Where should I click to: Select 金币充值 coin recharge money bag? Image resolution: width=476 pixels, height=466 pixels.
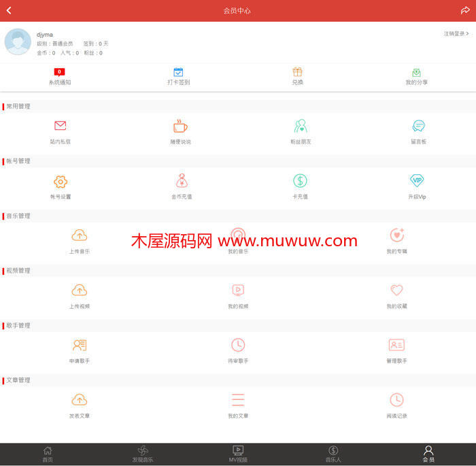click(x=181, y=181)
